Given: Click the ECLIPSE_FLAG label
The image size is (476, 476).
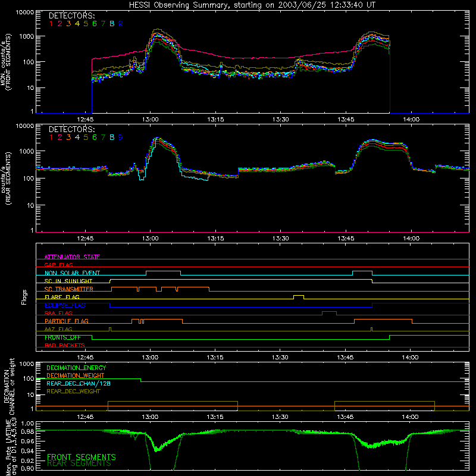Looking at the screenshot, I should [x=65, y=305].
